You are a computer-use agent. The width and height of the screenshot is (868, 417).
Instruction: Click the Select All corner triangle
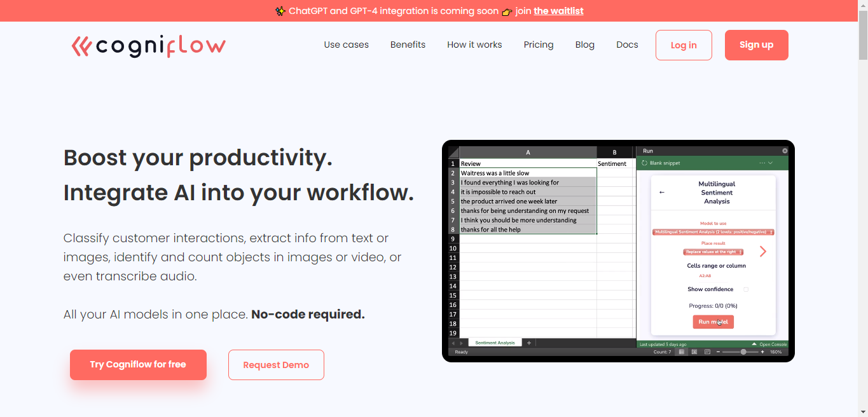point(453,153)
